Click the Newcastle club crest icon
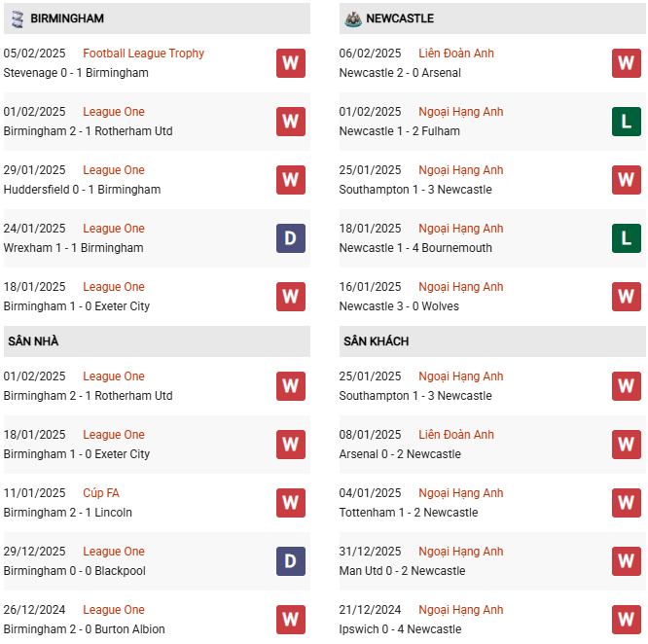 pyautogui.click(x=351, y=18)
